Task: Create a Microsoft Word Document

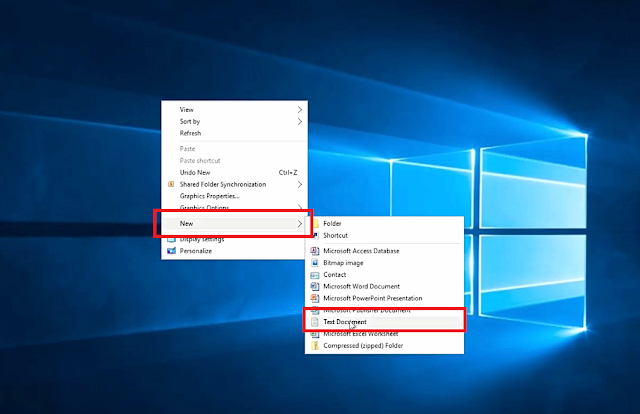Action: [x=384, y=286]
